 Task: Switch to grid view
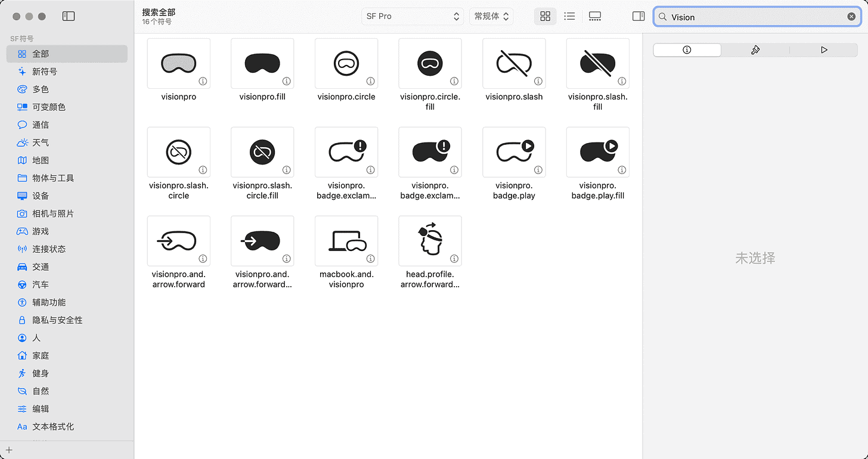[545, 16]
